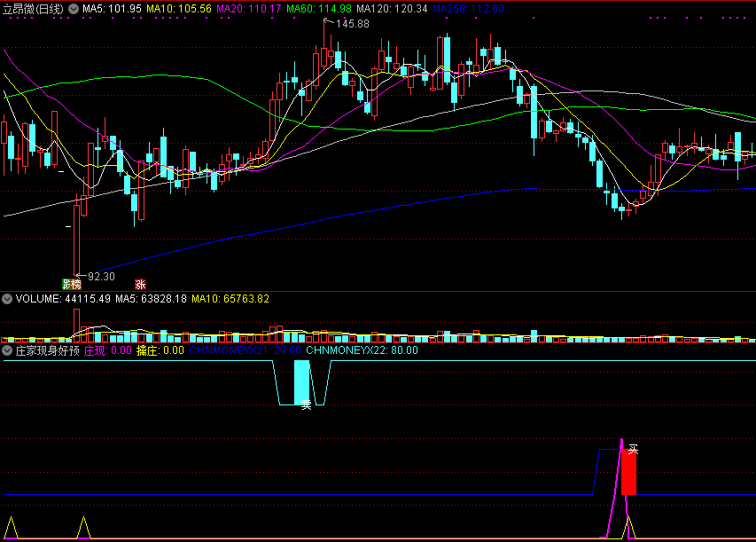Click the 92.30 low price marker

101,277
